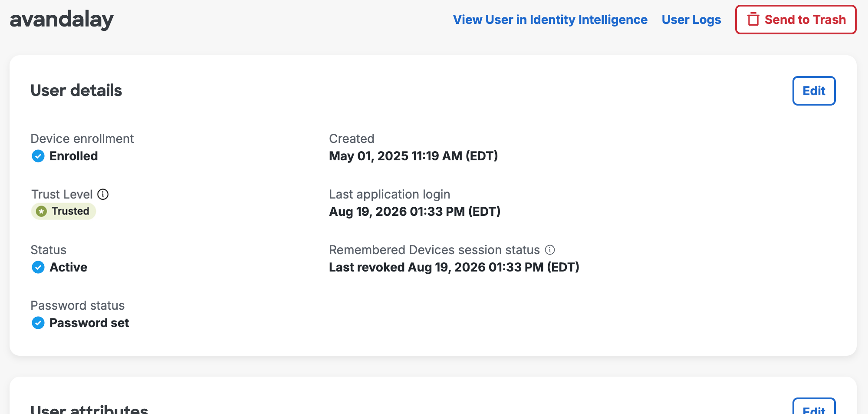
Task: Click the Trust Level info icon
Action: pyautogui.click(x=103, y=194)
